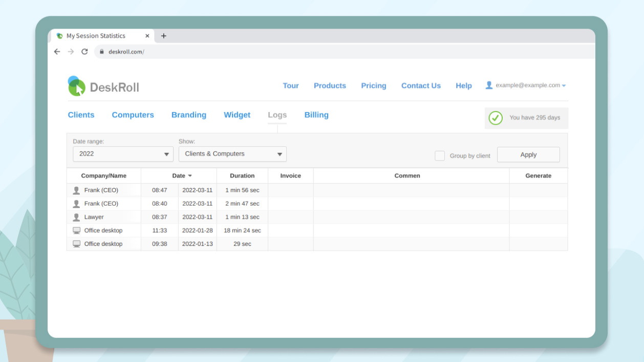
Task: Close the My Session Statistics browser tab
Action: 147,36
